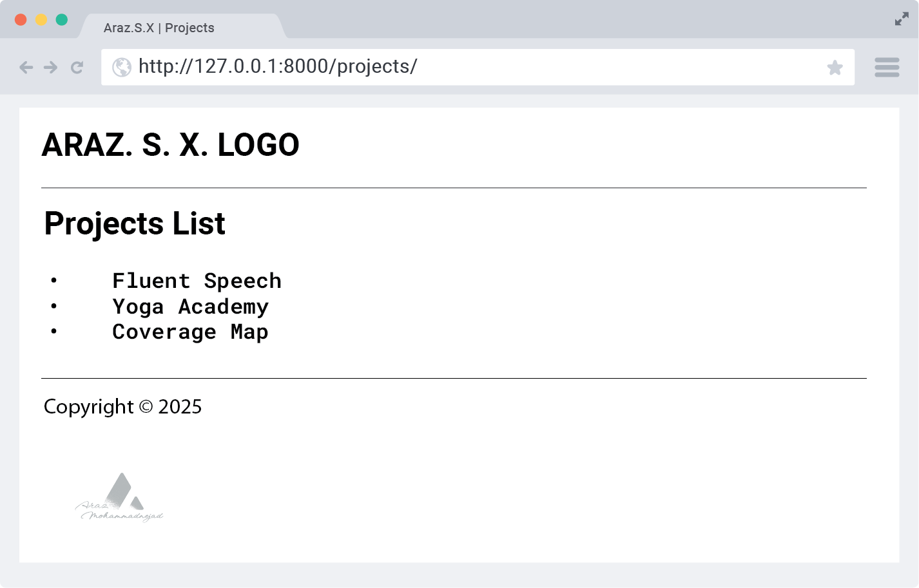Click the browser forward arrow
This screenshot has height=588, width=919.
coord(51,68)
